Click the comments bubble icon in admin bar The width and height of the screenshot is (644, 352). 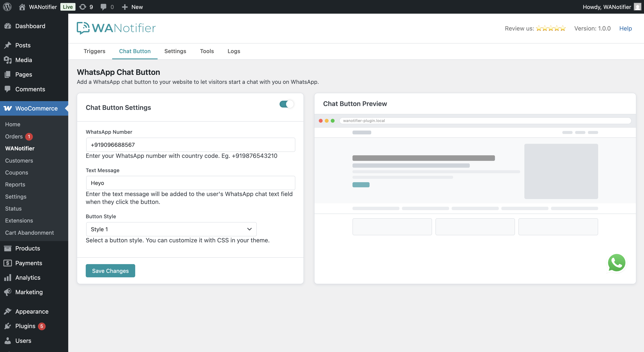point(103,7)
